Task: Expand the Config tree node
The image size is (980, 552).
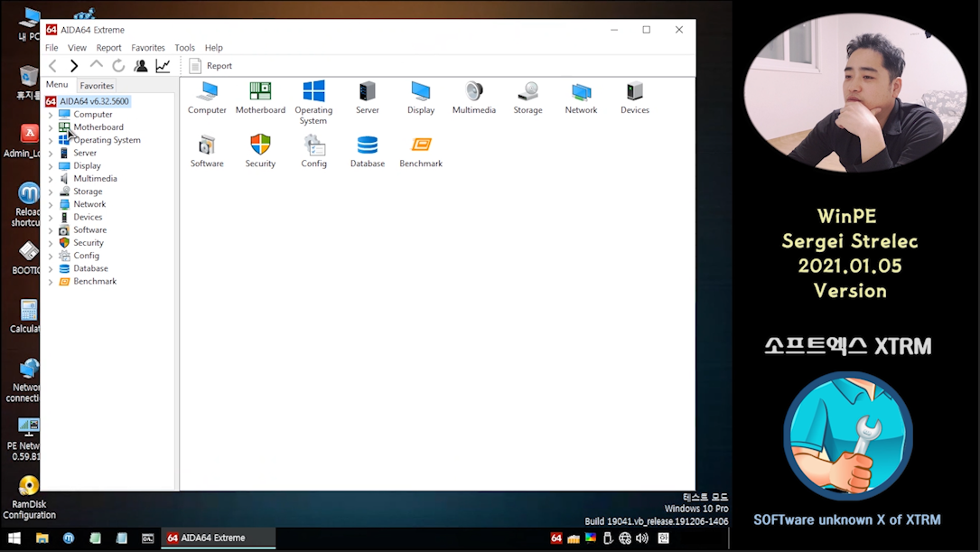Action: (51, 256)
